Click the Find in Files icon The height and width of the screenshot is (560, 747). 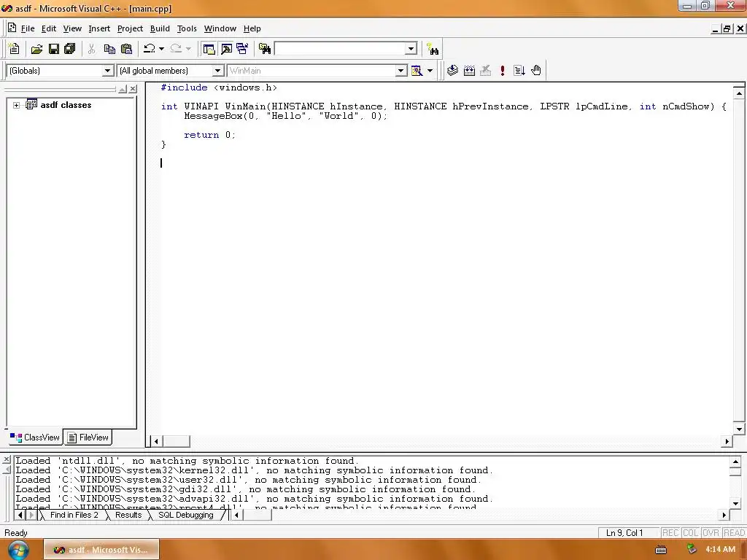[264, 49]
